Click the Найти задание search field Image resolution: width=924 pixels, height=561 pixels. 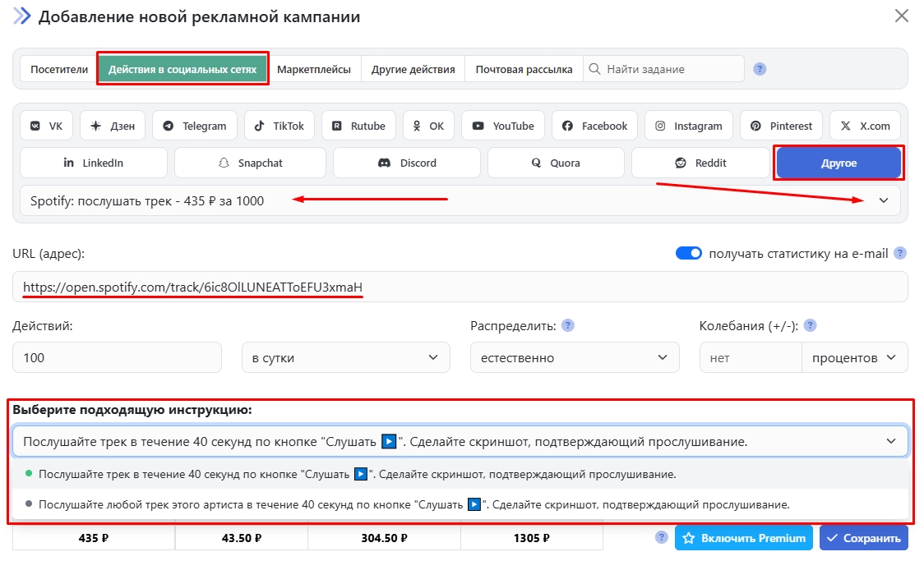670,69
